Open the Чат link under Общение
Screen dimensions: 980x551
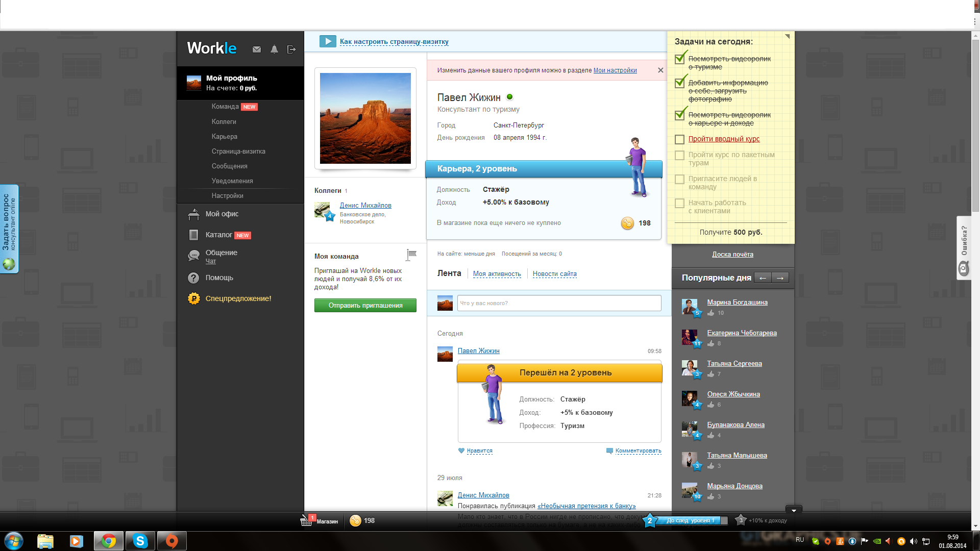coord(211,261)
